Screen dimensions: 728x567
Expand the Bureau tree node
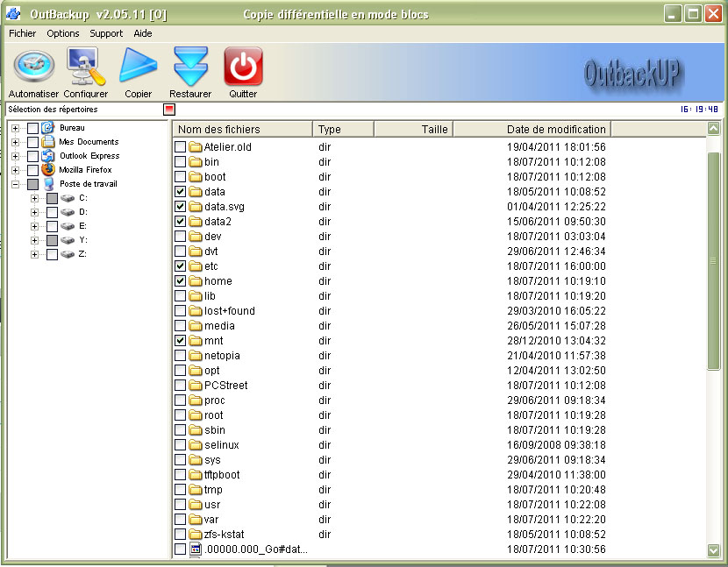click(15, 128)
